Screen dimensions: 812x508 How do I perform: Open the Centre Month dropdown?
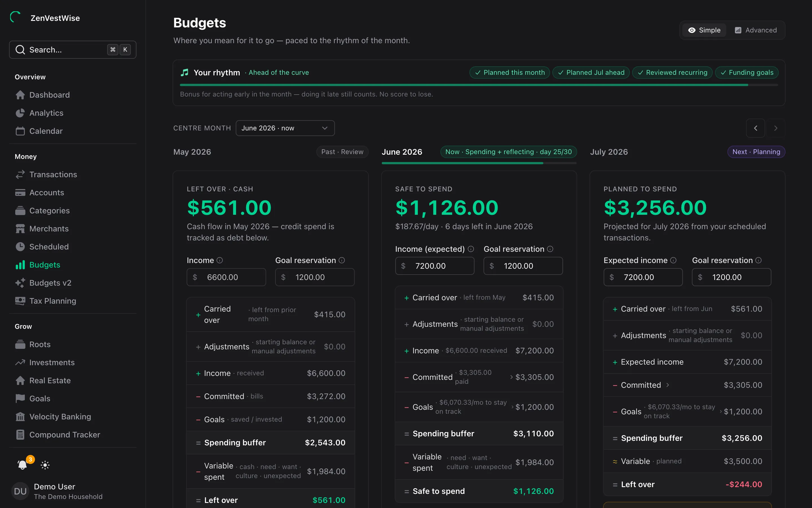click(x=285, y=128)
